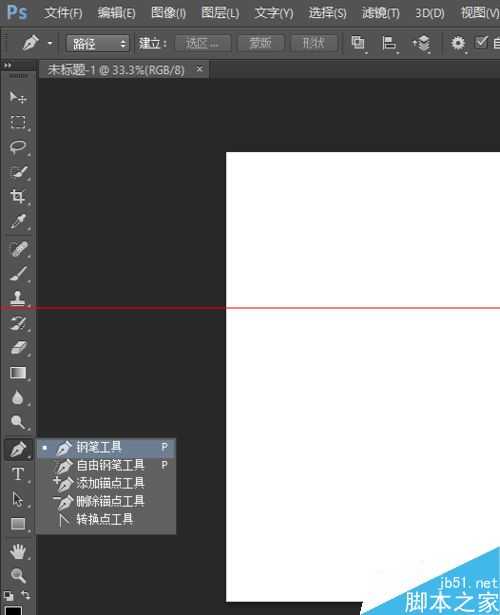Choose 钢笔工具 from the flyout
500x615 pixels.
tap(106, 448)
